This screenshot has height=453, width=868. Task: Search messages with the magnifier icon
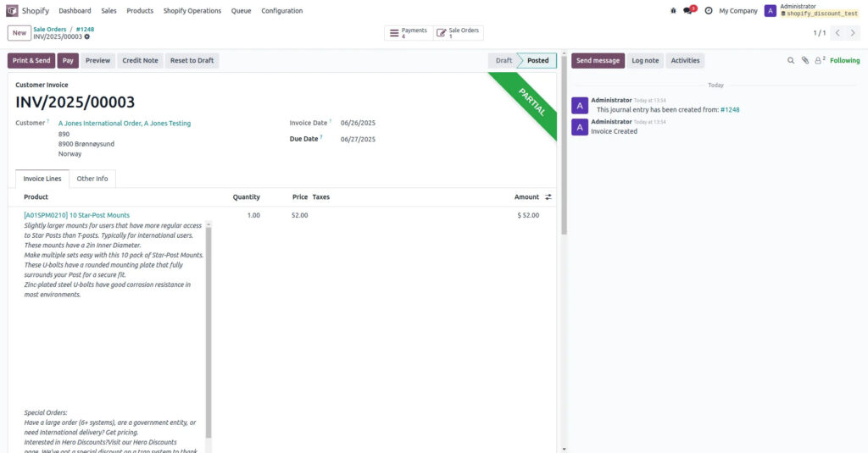(x=792, y=61)
